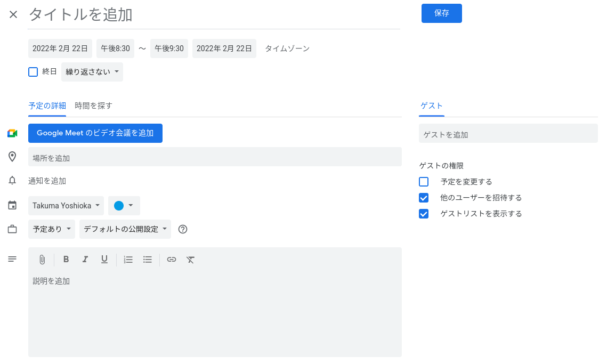Image resolution: width=607 pixels, height=364 pixels.
Task: Close the event editor with the X icon
Action: click(x=13, y=15)
